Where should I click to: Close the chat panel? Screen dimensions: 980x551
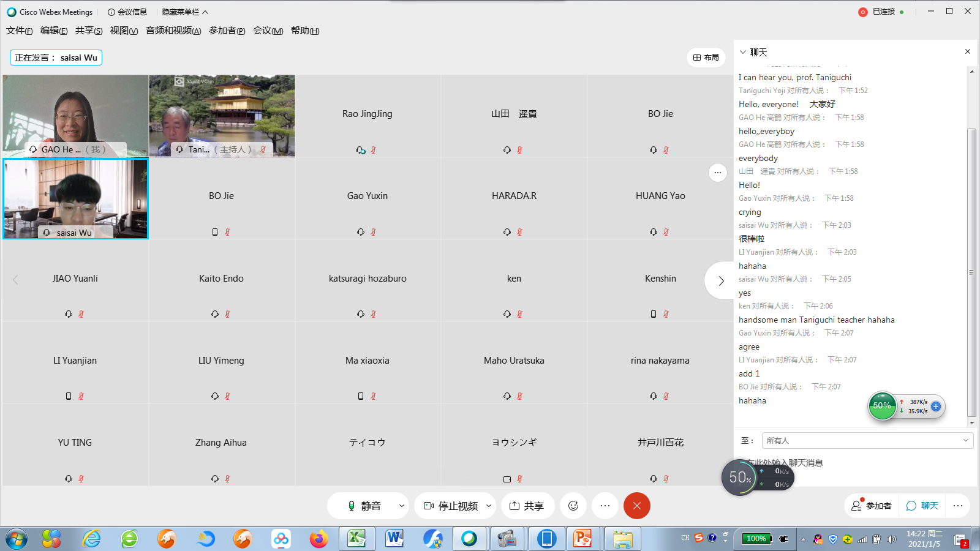pos(968,52)
